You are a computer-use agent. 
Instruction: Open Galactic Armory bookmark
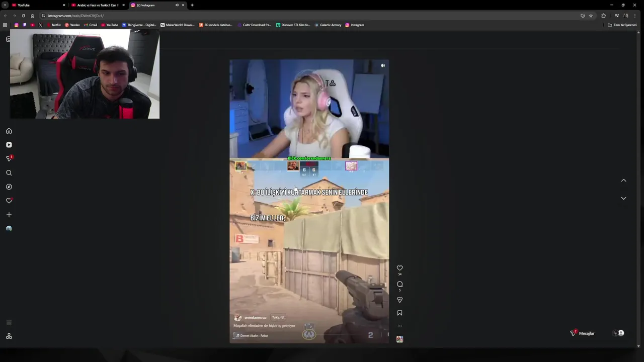tap(328, 25)
